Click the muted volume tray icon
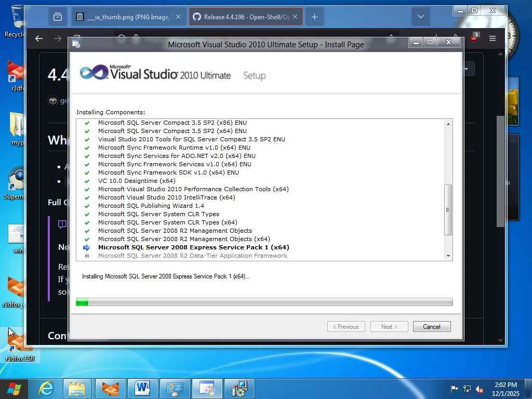Screen dimensions: 532x399 pyautogui.click(x=480, y=389)
